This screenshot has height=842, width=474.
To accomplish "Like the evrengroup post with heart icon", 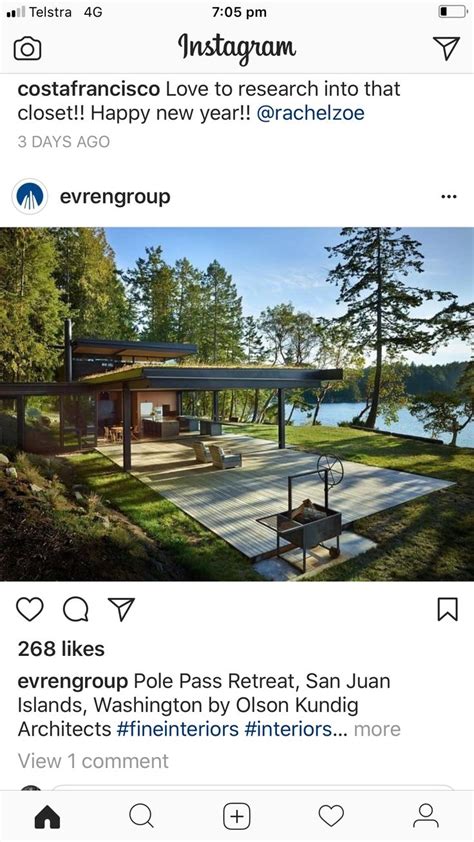I will [30, 609].
